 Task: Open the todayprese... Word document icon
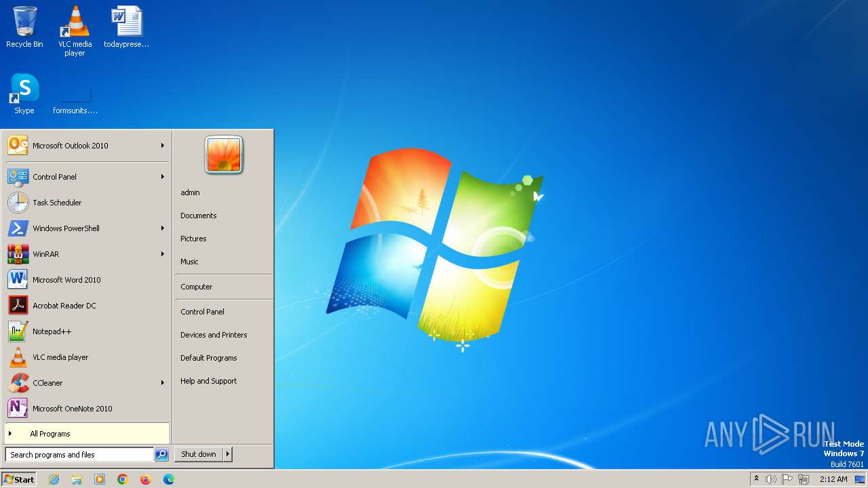pos(126,27)
